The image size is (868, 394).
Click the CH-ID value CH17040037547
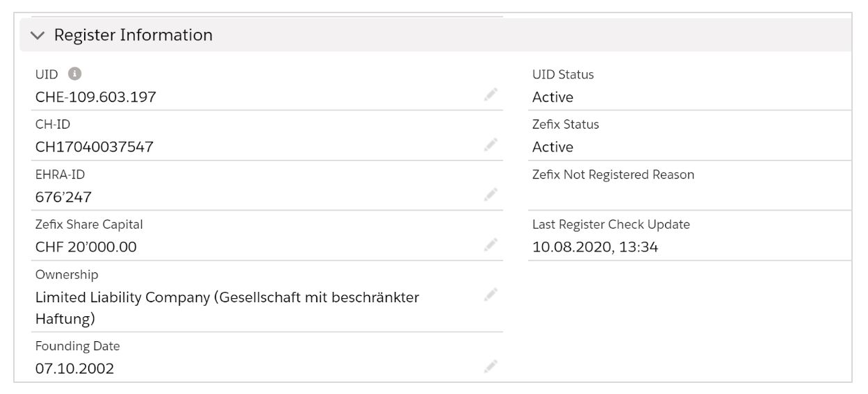coord(95,147)
